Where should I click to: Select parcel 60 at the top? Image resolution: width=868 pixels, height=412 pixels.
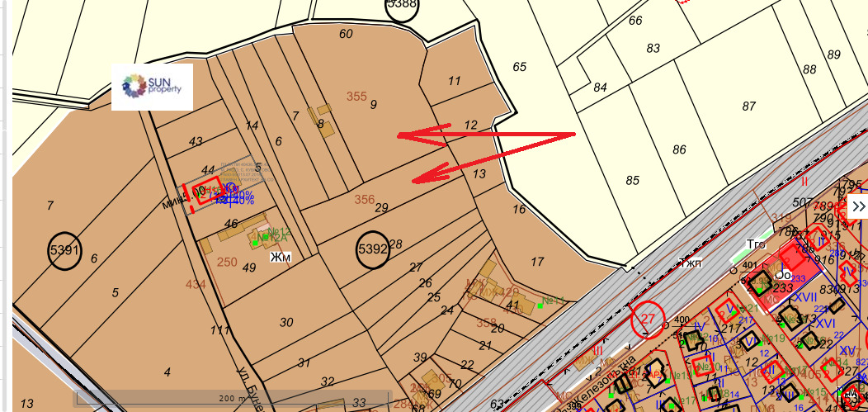(x=346, y=34)
